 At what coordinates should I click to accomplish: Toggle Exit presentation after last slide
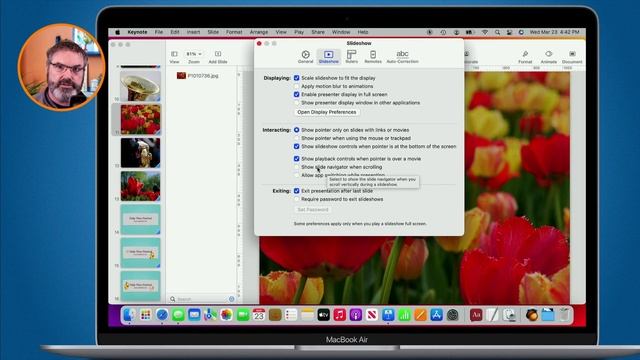coord(297,191)
